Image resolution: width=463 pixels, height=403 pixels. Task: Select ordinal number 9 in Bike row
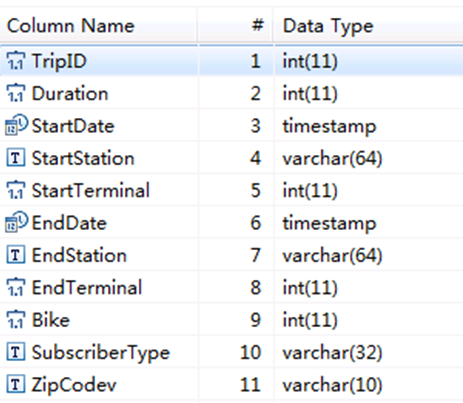point(255,320)
